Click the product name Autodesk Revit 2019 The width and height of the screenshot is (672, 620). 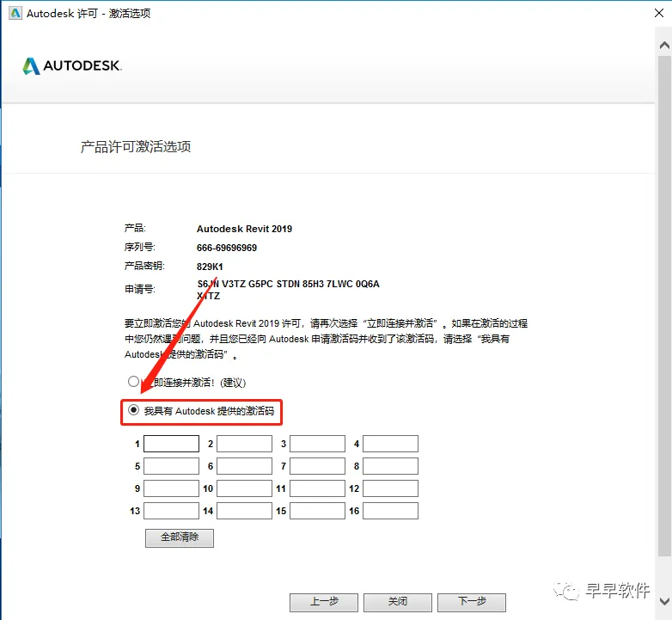(x=244, y=229)
